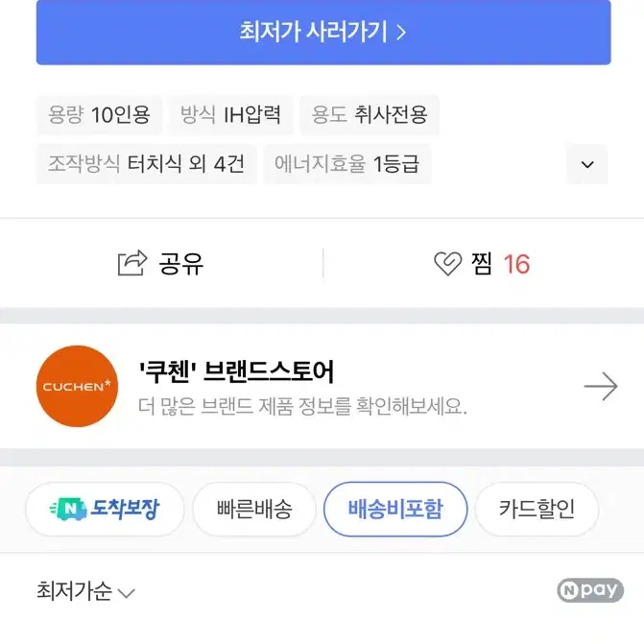The height and width of the screenshot is (644, 644).
Task: Tap the heart wishlist icon
Action: (447, 263)
